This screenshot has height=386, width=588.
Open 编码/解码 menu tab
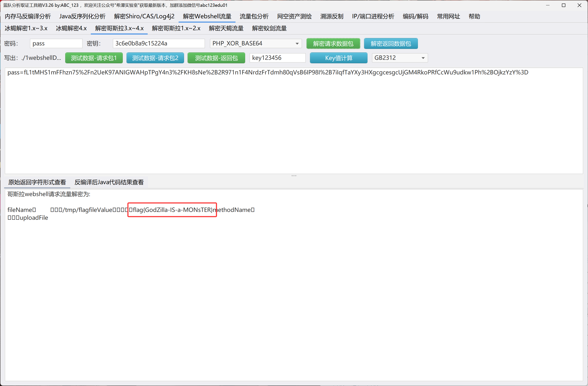click(x=415, y=16)
